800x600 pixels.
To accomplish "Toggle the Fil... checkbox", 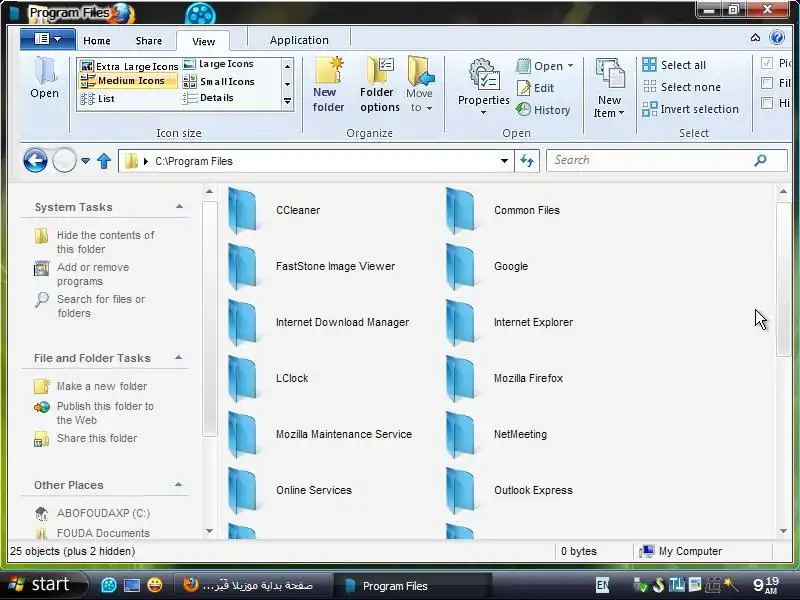I will pyautogui.click(x=766, y=83).
